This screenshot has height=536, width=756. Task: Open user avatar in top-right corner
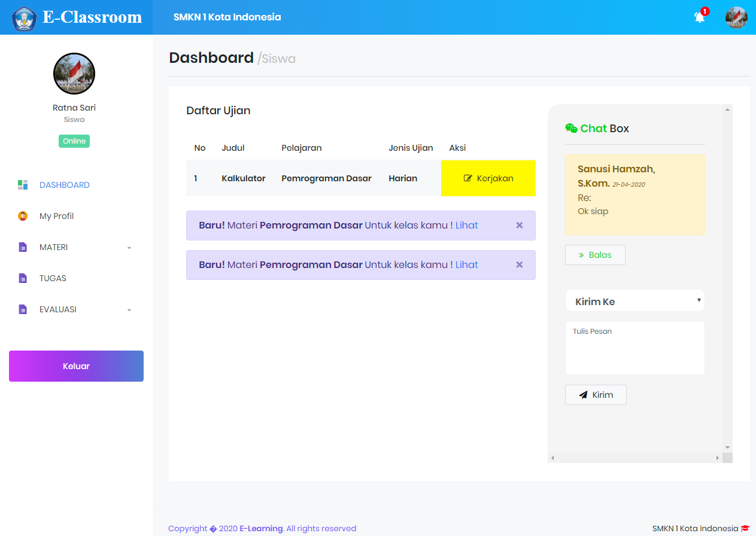click(736, 17)
